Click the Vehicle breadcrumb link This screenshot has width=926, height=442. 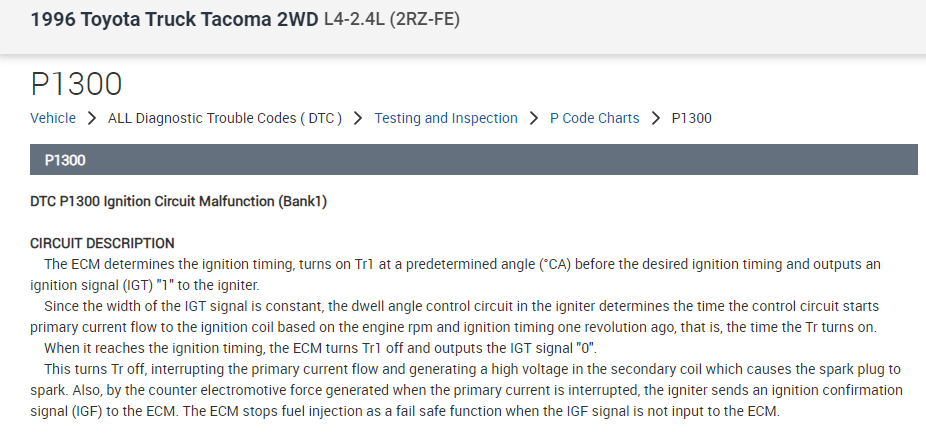coord(53,118)
